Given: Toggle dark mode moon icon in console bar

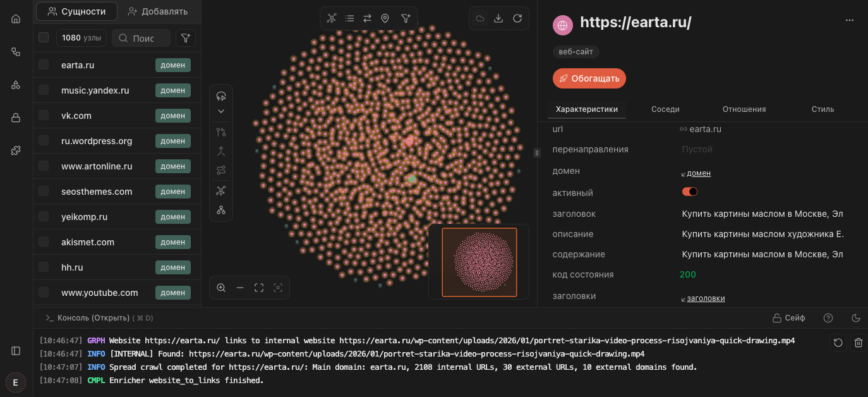Looking at the screenshot, I should [856, 318].
